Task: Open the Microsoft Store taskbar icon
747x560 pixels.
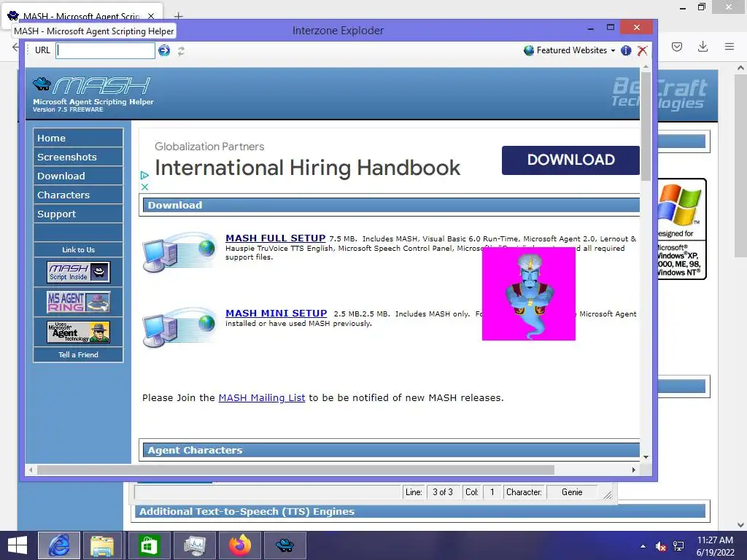Action: tap(149, 545)
